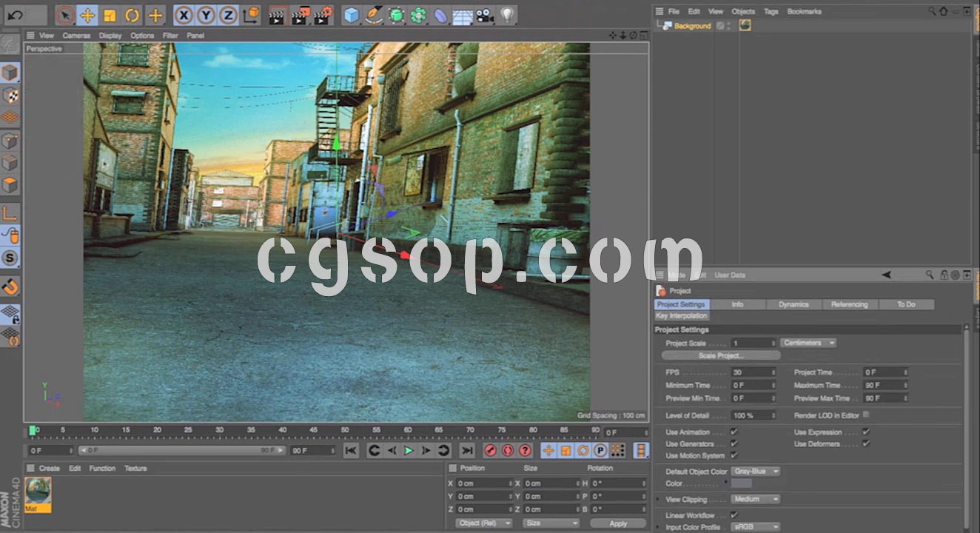Open the Filter menu in viewport
The width and height of the screenshot is (980, 533).
click(x=170, y=36)
